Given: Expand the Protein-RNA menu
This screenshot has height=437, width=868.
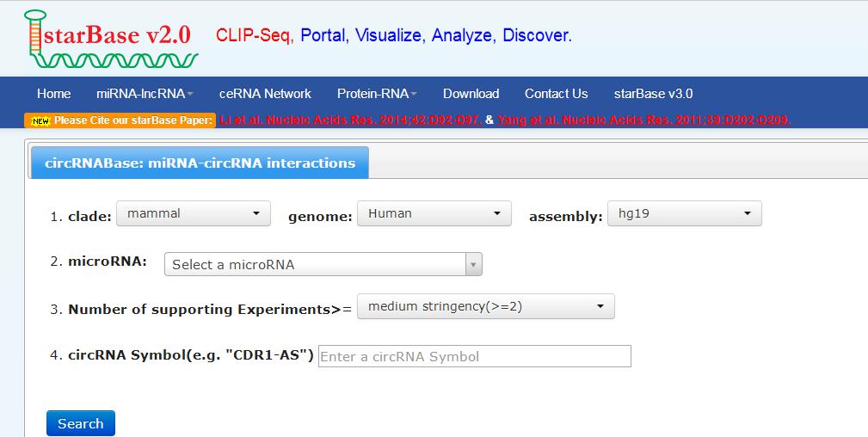Looking at the screenshot, I should click(x=376, y=94).
